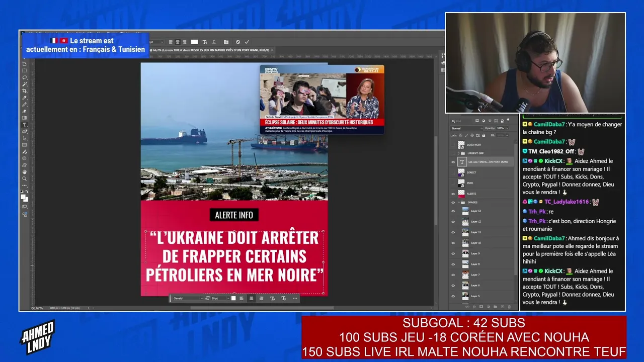Add a layer mask from the Layers panel
The image size is (644, 362).
pyautogui.click(x=481, y=306)
